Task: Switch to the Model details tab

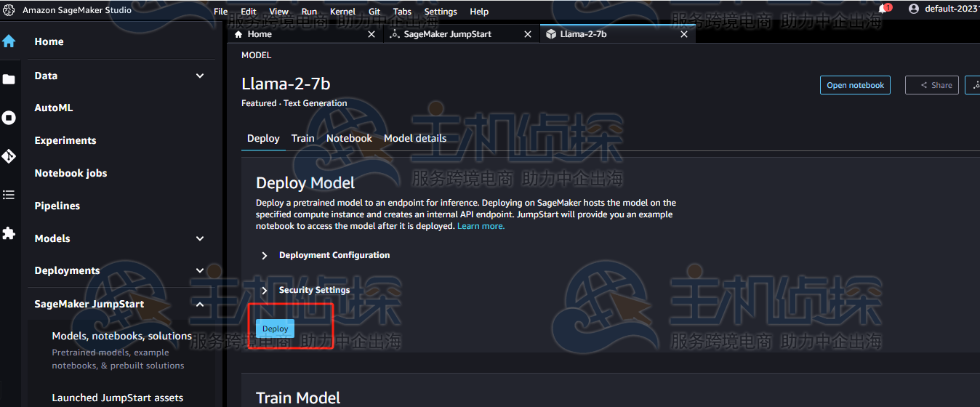Action: (415, 138)
